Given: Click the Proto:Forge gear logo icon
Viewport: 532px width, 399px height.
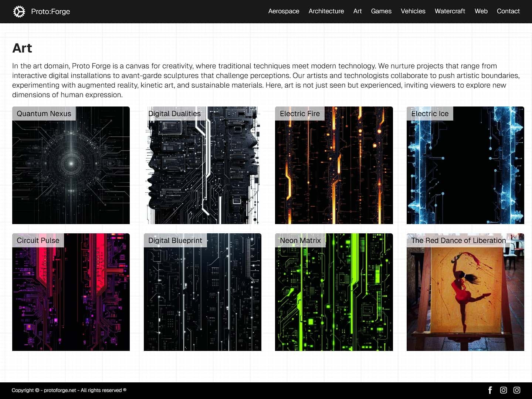Looking at the screenshot, I should [19, 11].
